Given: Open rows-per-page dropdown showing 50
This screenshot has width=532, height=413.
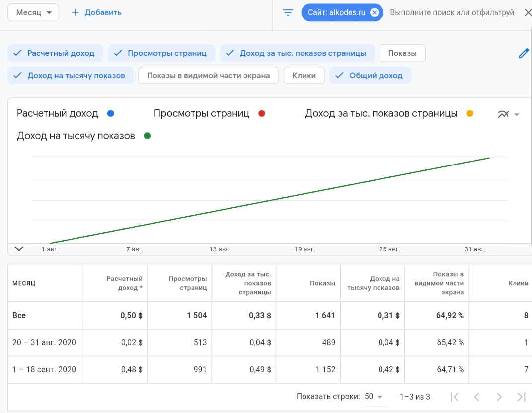Looking at the screenshot, I should point(374,397).
